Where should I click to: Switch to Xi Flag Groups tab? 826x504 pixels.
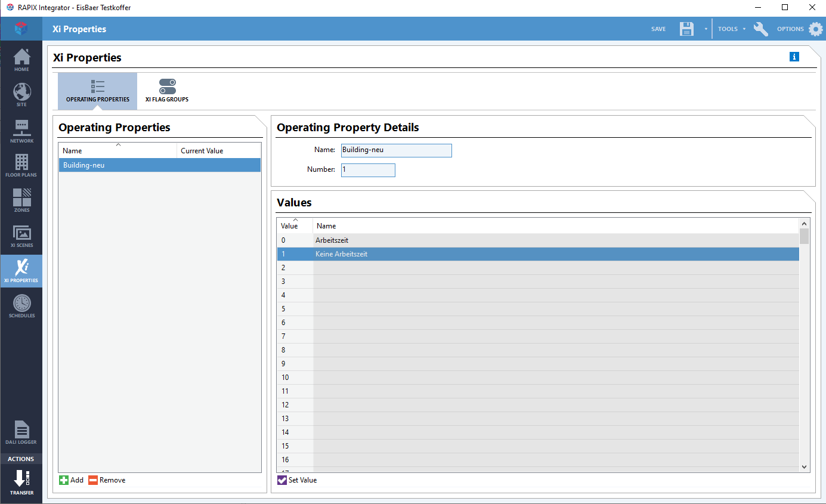click(167, 91)
